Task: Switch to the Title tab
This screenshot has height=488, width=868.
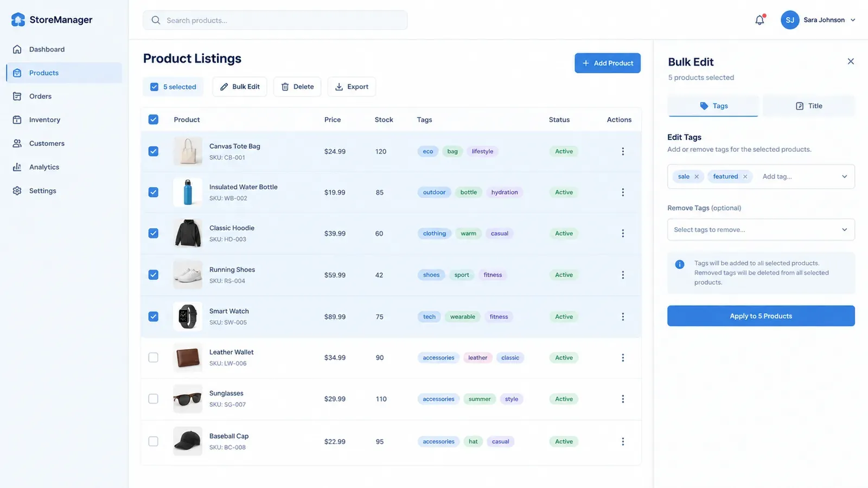Action: [809, 106]
